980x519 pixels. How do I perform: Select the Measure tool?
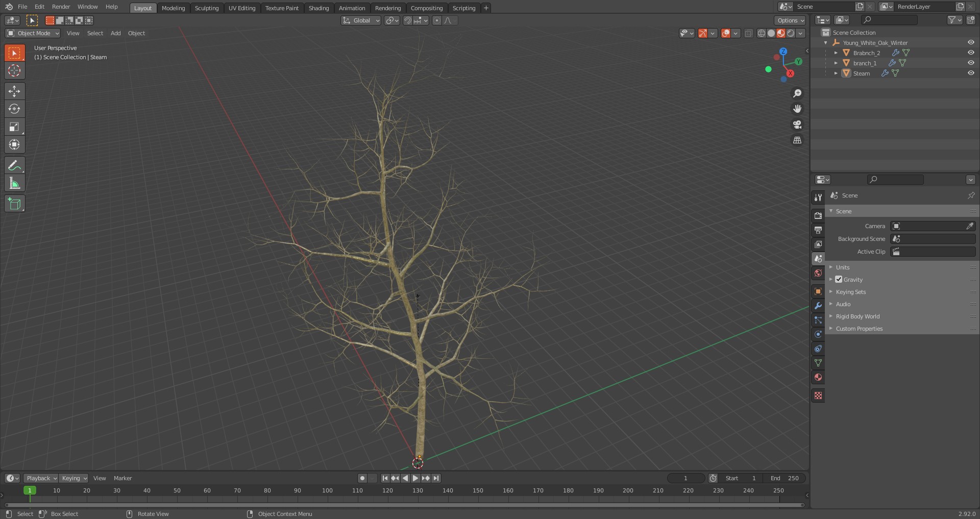point(14,183)
